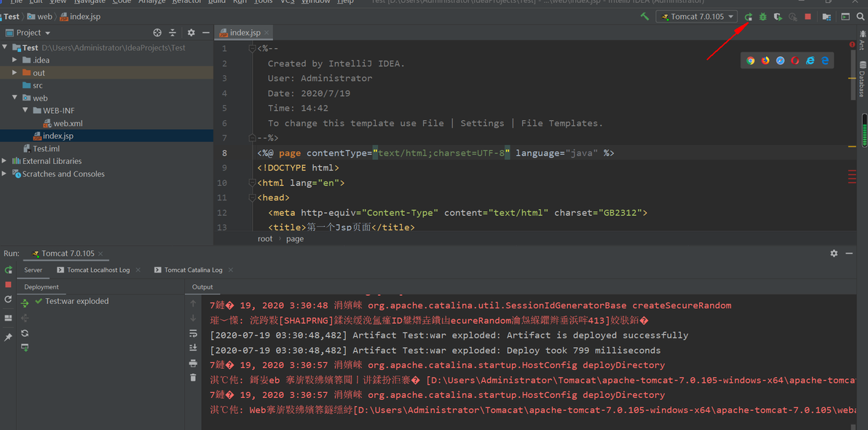The height and width of the screenshot is (430, 868).
Task: Stop server in Run panel sidebar
Action: 8,284
